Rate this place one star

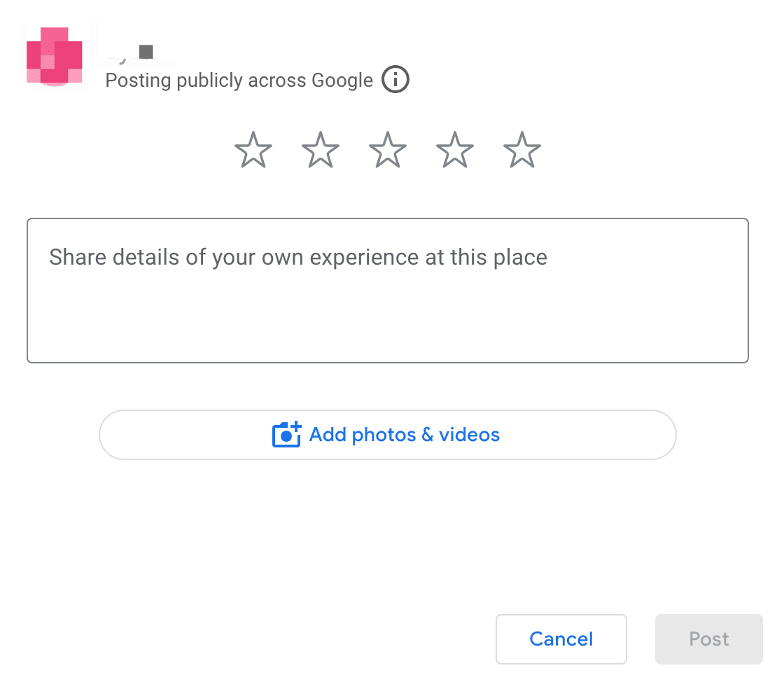253,151
